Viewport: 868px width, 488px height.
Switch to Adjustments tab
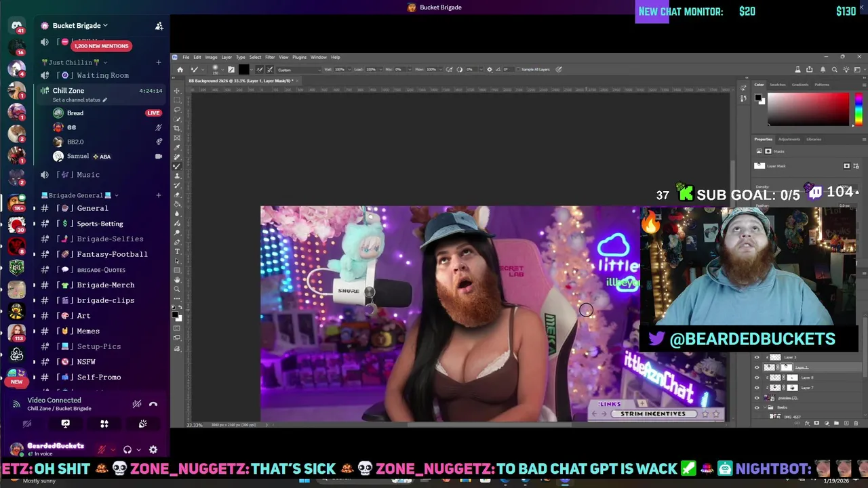[x=789, y=139]
